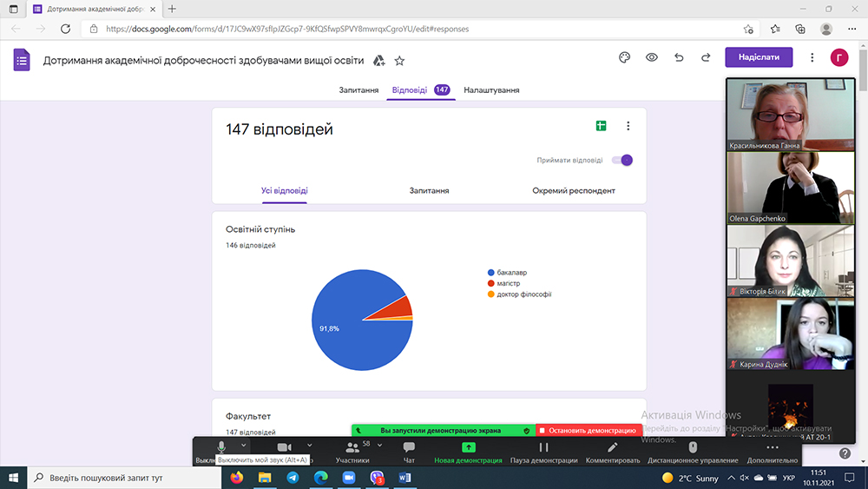Click the undo arrow in Forms header

679,58
